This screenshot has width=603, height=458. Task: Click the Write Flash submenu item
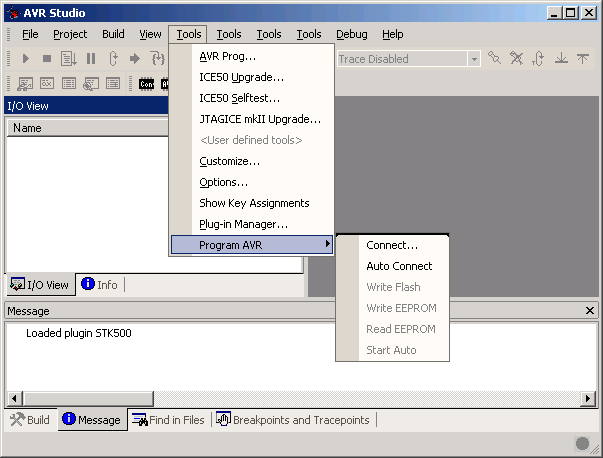pyautogui.click(x=392, y=287)
